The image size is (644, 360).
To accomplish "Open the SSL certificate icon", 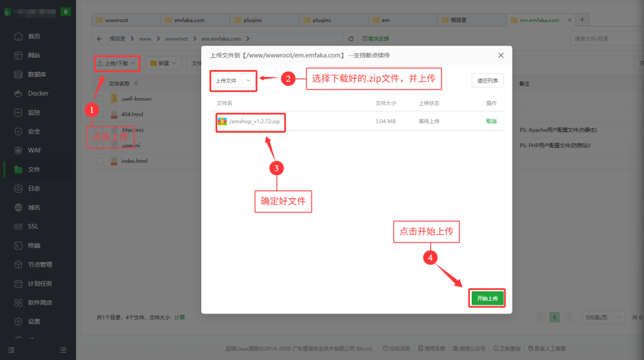I will [18, 227].
